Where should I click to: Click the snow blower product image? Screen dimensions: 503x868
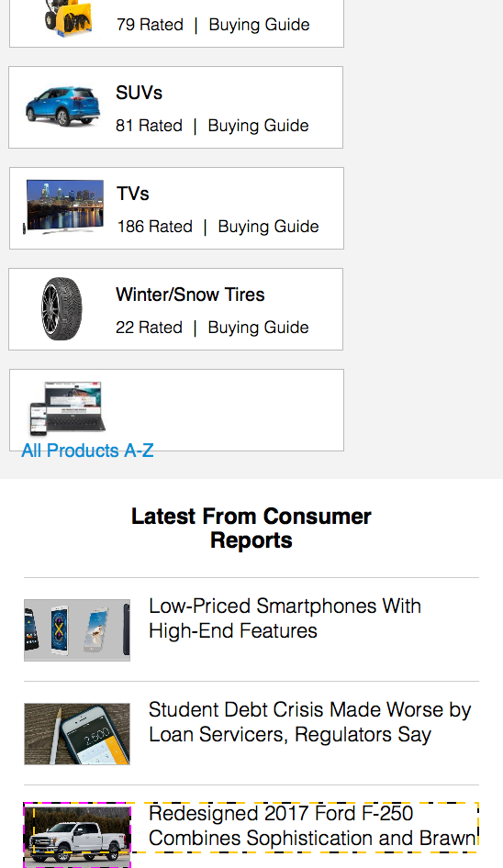click(68, 19)
